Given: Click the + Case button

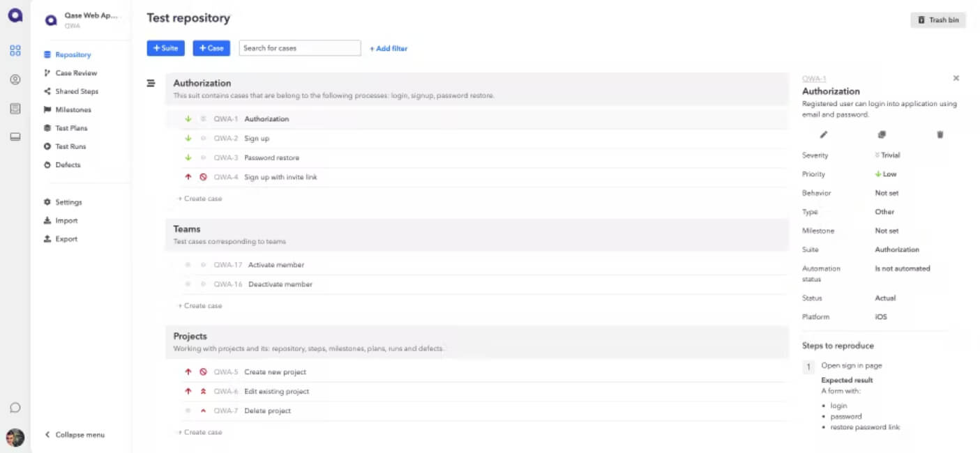Looking at the screenshot, I should [x=211, y=48].
